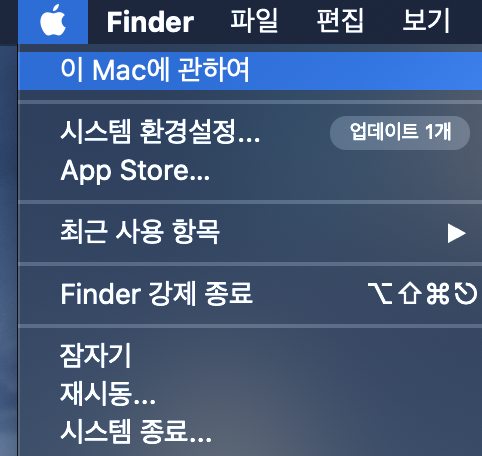Image resolution: width=482 pixels, height=456 pixels.
Task: Open the 편집 menu
Action: point(340,21)
